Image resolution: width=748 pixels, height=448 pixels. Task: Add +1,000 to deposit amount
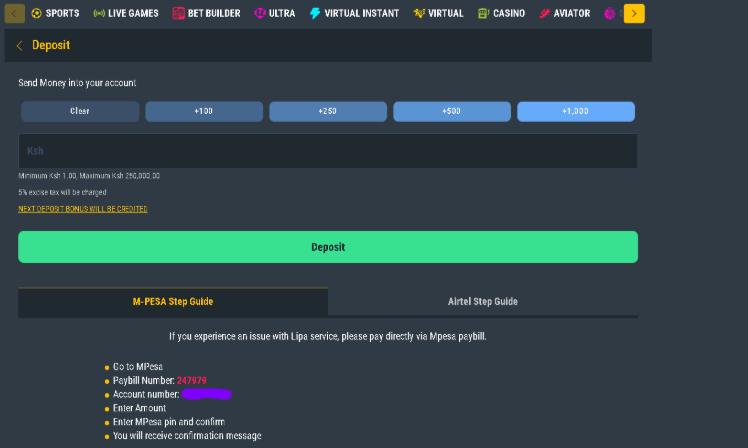(576, 111)
